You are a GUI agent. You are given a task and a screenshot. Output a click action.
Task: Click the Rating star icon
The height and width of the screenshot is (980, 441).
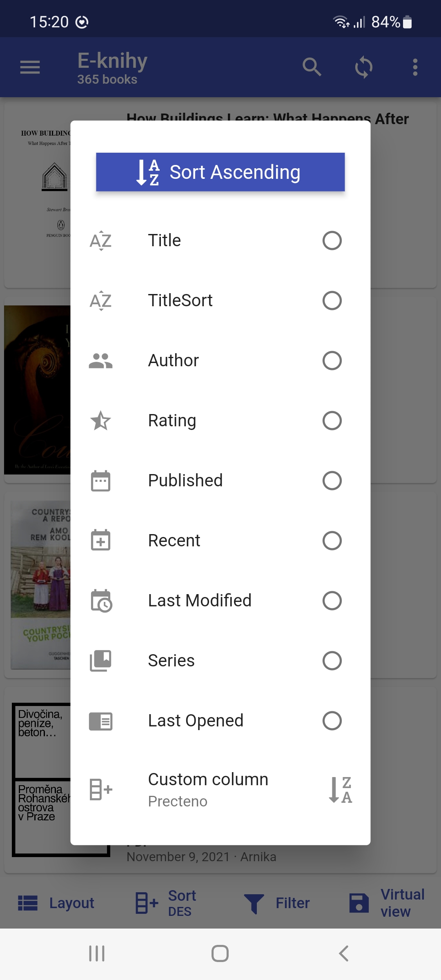click(x=100, y=421)
